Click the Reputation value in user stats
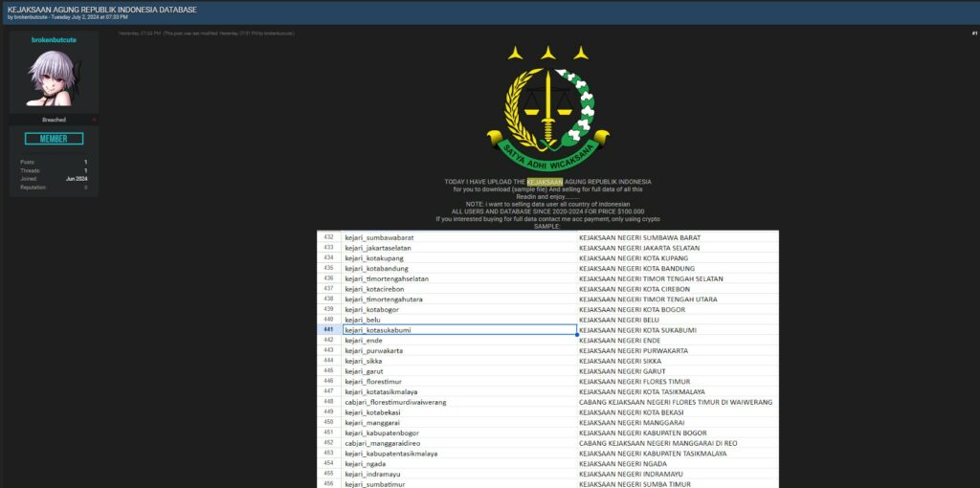 [85, 188]
